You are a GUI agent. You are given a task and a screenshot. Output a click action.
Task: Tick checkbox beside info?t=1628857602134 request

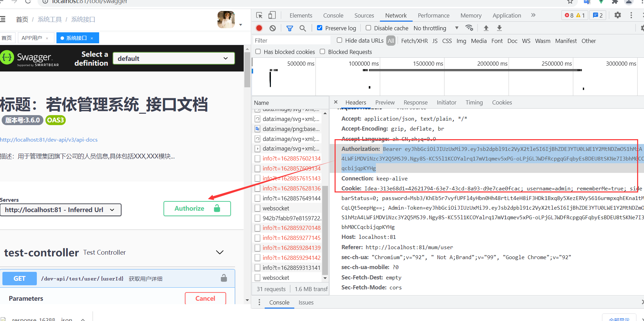coord(257,158)
